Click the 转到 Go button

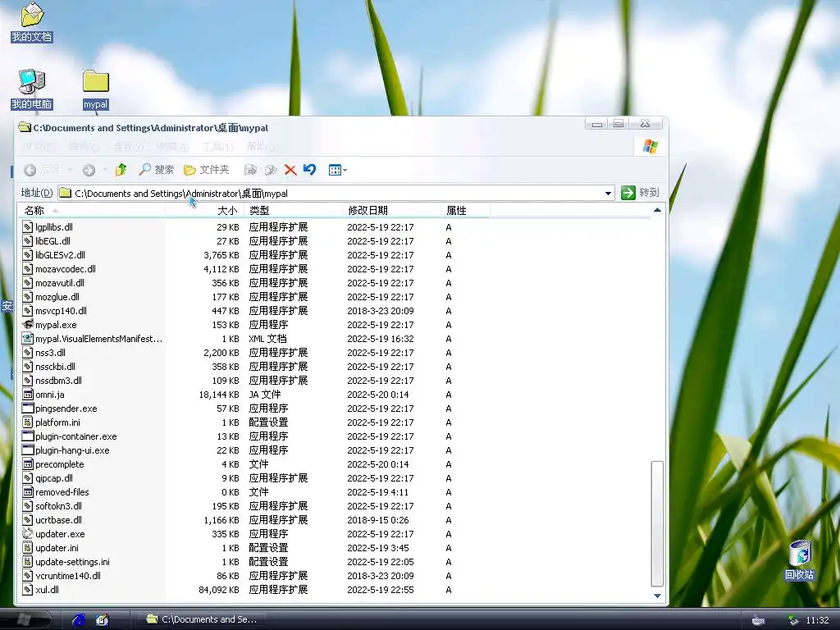pyautogui.click(x=640, y=193)
